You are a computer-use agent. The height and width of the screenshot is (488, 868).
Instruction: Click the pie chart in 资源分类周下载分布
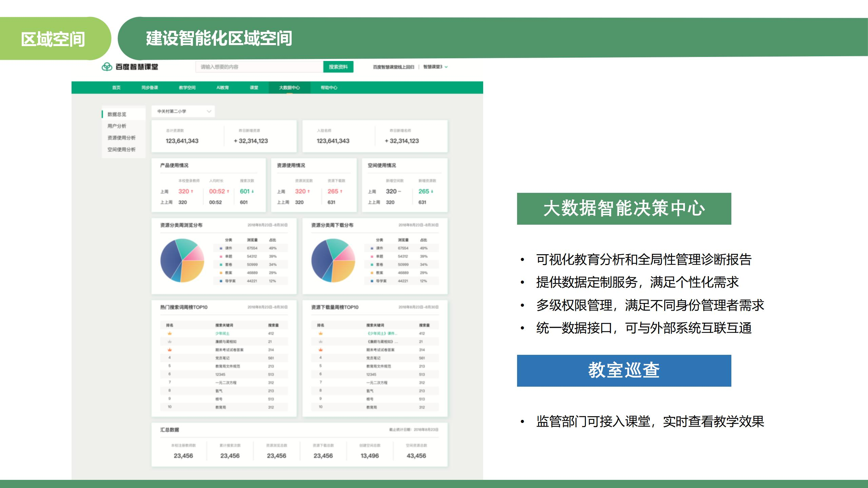point(333,260)
